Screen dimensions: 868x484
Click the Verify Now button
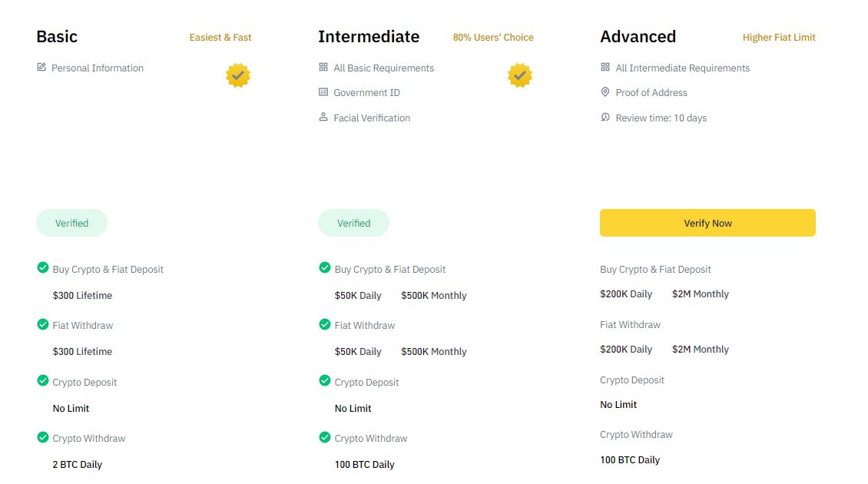pyautogui.click(x=707, y=223)
